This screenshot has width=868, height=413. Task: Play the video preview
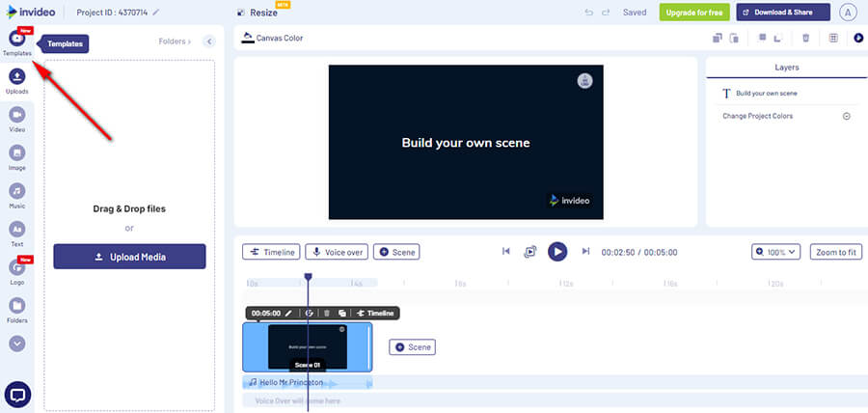(x=557, y=252)
